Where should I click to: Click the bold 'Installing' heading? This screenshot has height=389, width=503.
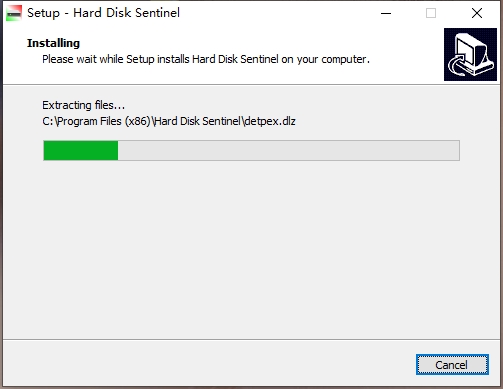[53, 43]
